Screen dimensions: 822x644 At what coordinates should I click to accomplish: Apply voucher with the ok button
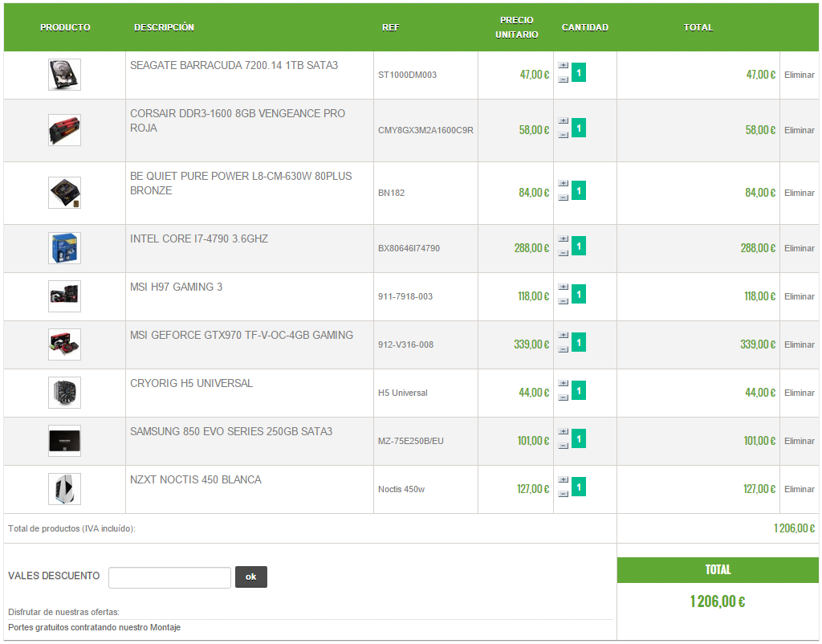click(251, 577)
